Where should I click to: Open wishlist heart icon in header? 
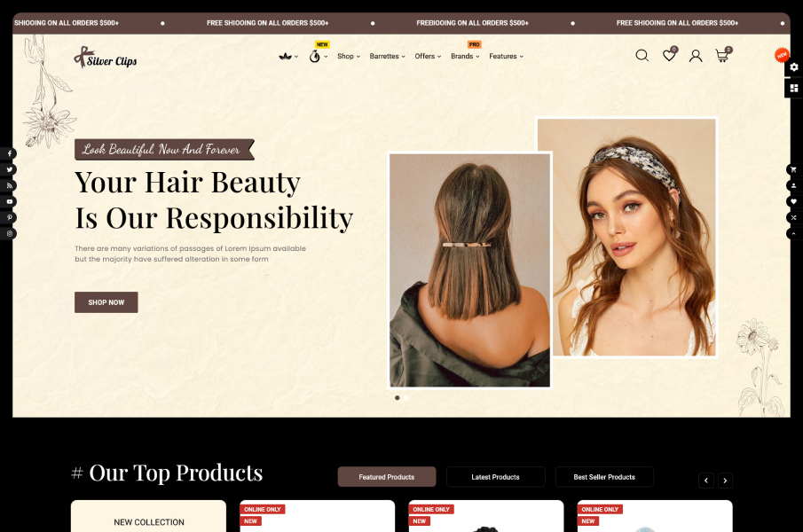(x=669, y=56)
